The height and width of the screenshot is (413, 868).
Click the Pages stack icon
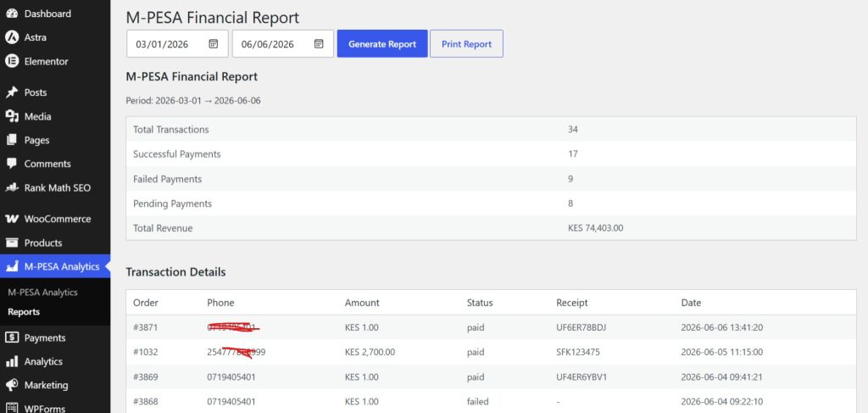click(12, 140)
